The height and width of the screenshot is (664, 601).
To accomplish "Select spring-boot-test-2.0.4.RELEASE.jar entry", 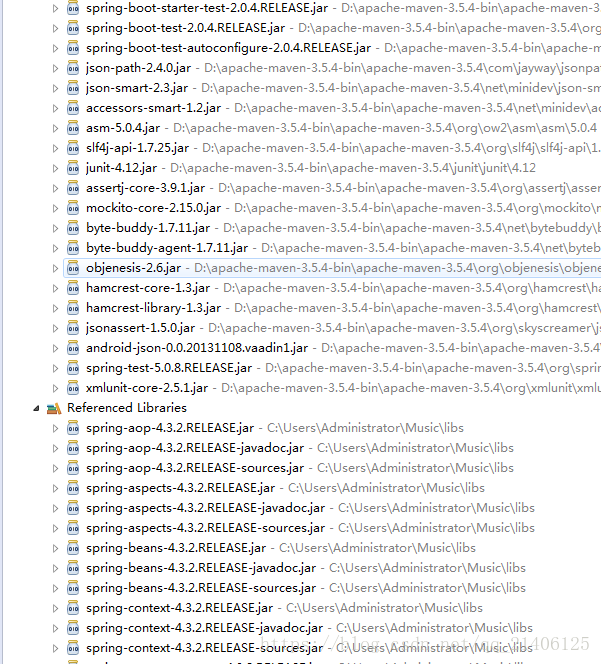I will pyautogui.click(x=186, y=28).
